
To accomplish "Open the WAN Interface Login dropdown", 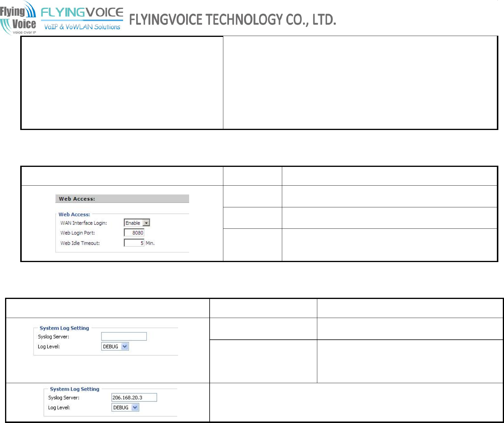I will click(x=137, y=223).
